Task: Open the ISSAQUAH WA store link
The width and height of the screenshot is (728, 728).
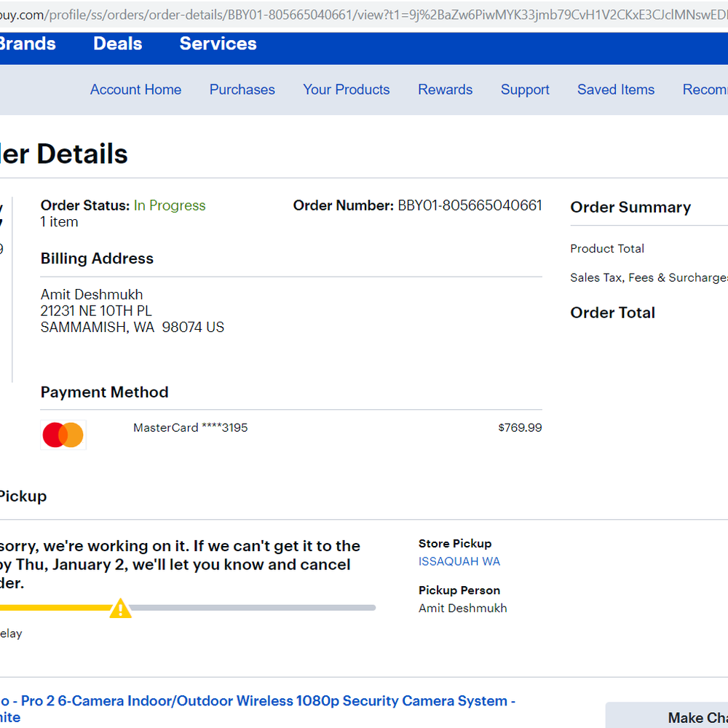Action: tap(459, 561)
